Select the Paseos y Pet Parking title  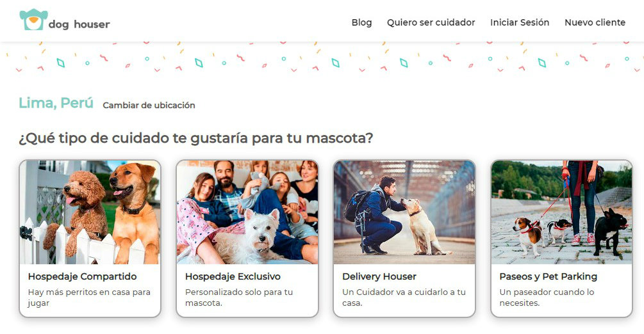pos(549,276)
